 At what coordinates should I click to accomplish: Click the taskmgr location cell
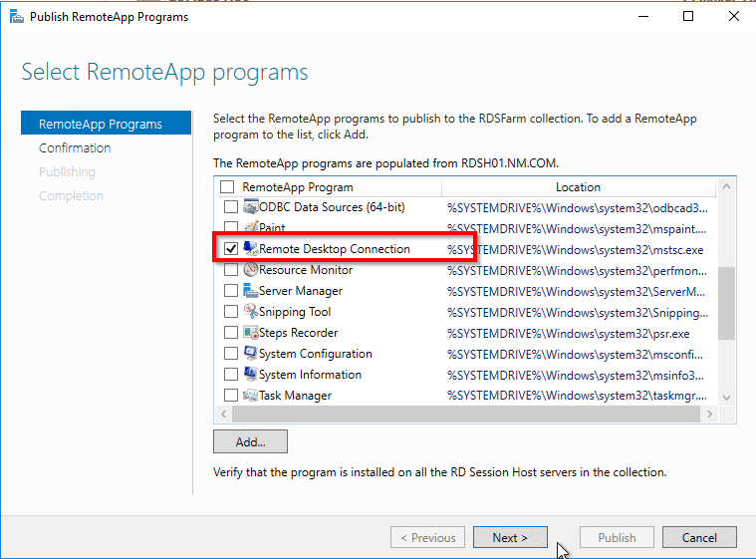tap(577, 396)
